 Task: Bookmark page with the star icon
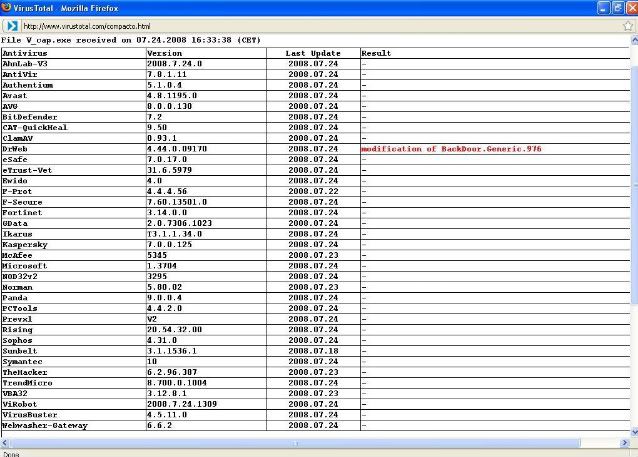[x=627, y=26]
